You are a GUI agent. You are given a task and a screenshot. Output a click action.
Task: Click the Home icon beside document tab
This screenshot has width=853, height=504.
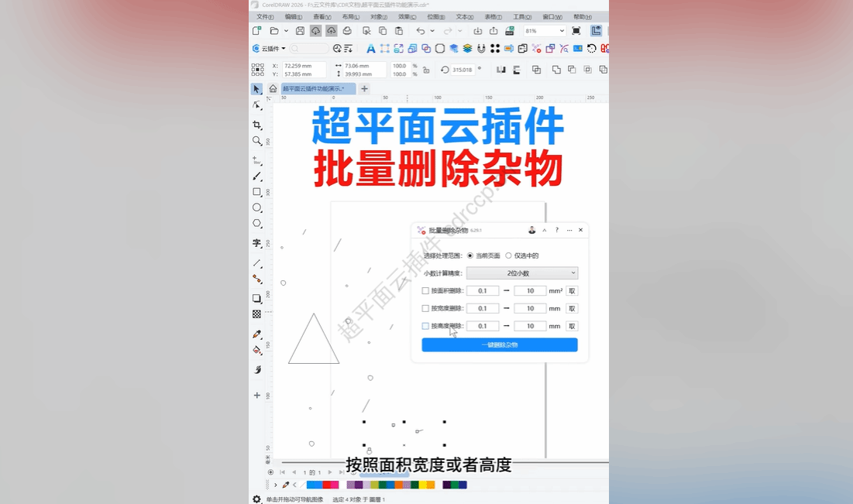pyautogui.click(x=273, y=88)
